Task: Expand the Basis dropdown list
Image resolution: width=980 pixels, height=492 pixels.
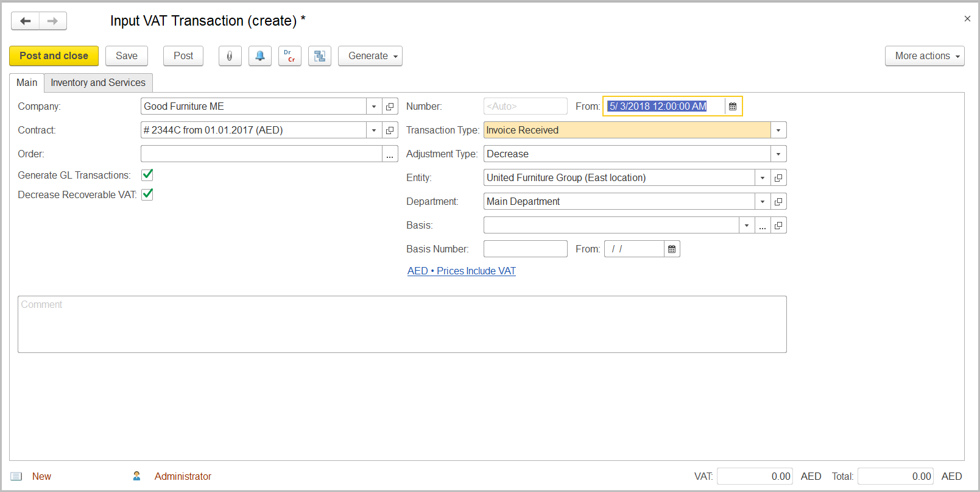Action: point(747,225)
